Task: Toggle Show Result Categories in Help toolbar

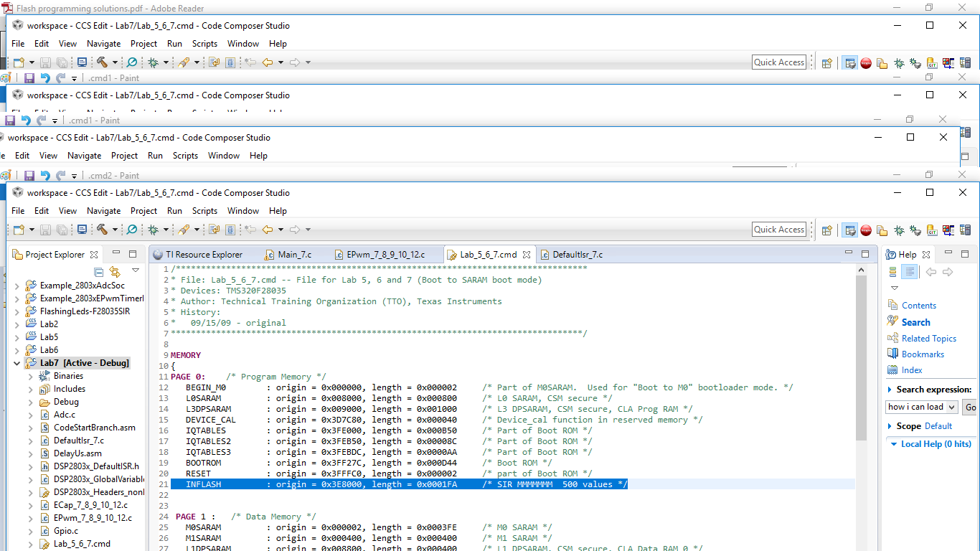Action: [892, 272]
